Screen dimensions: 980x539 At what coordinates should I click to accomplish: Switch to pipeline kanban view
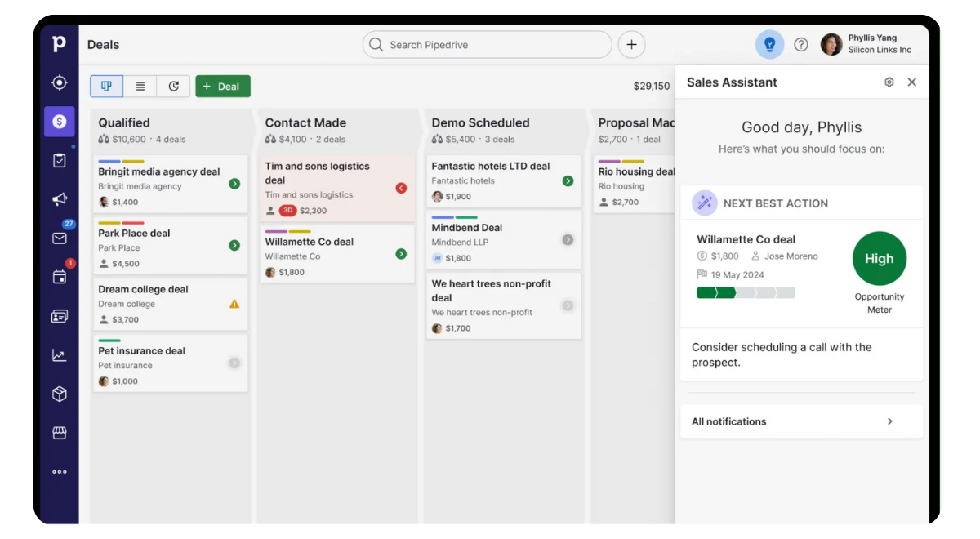pos(106,86)
